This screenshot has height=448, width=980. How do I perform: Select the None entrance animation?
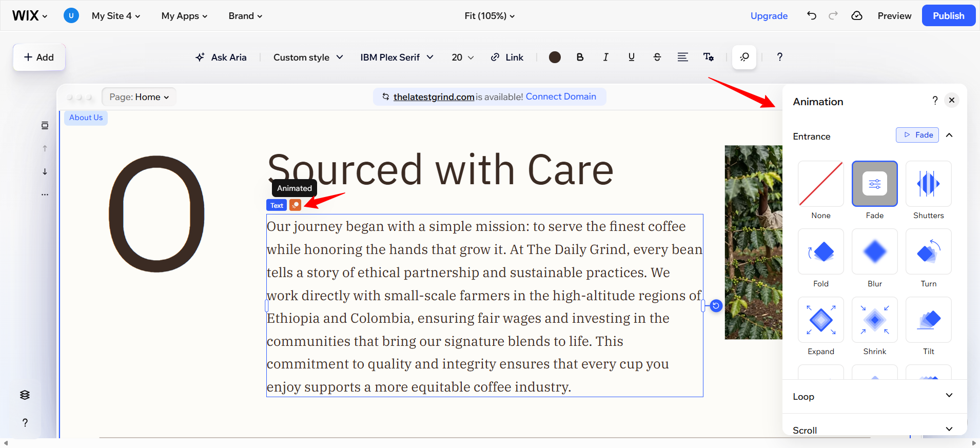point(821,184)
